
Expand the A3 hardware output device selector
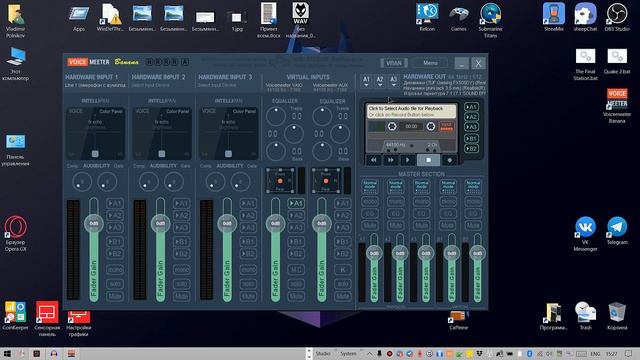(x=393, y=81)
